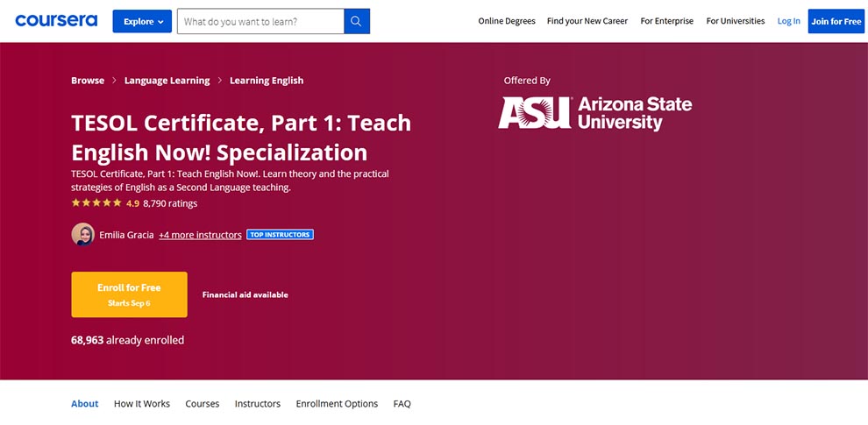Click the Log In link
The height and width of the screenshot is (425, 868).
click(x=789, y=21)
